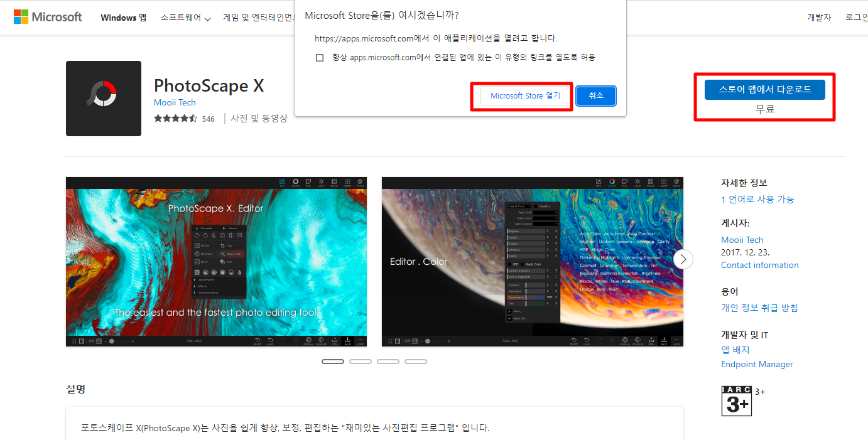The width and height of the screenshot is (868, 440).
Task: Select first carousel page indicator
Action: [333, 362]
